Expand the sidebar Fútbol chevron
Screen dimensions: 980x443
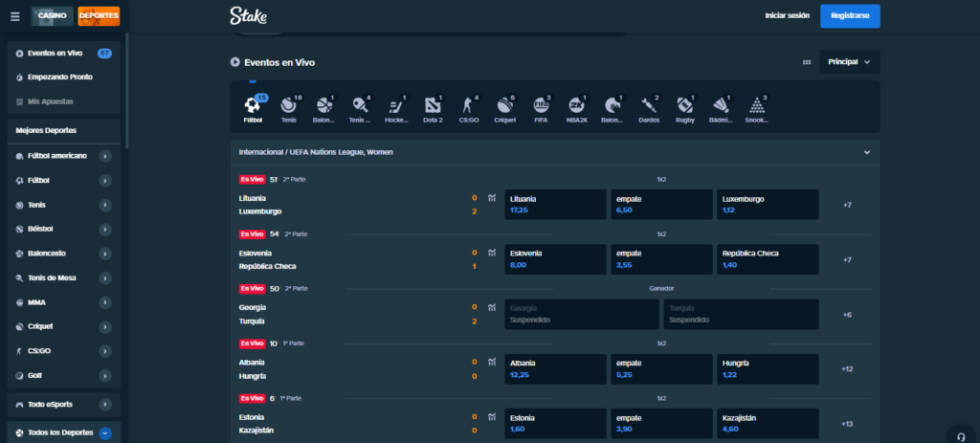click(x=105, y=181)
